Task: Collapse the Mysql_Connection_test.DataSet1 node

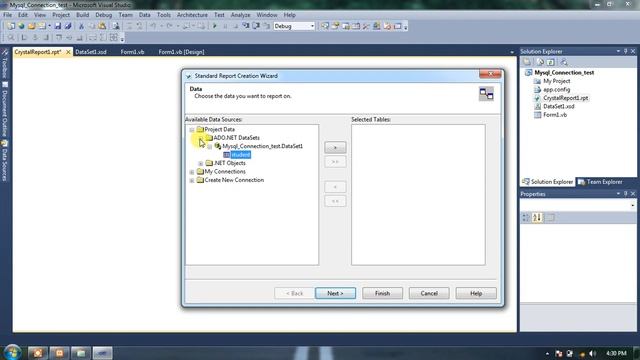Action: (210, 147)
